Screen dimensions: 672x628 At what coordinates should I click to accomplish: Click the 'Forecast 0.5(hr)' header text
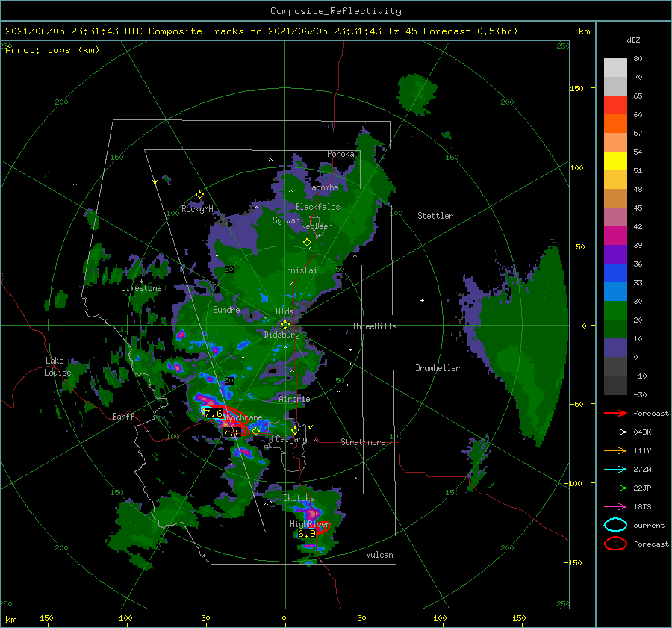470,31
